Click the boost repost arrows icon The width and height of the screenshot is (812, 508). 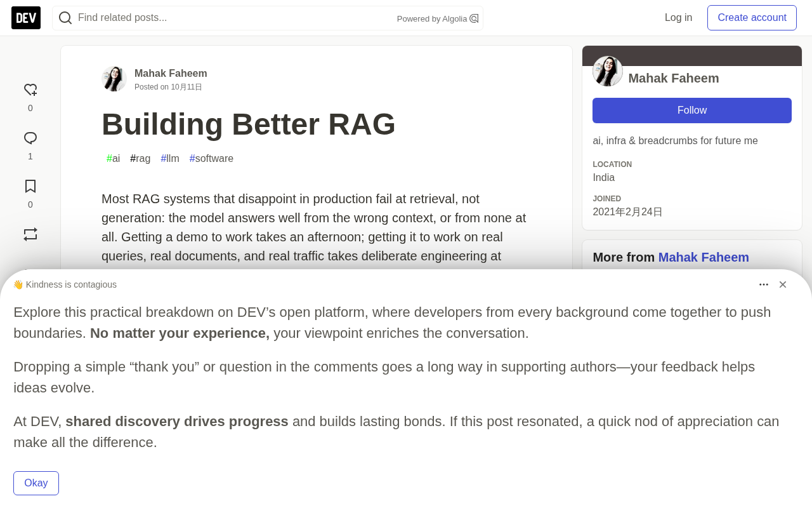tap(30, 234)
